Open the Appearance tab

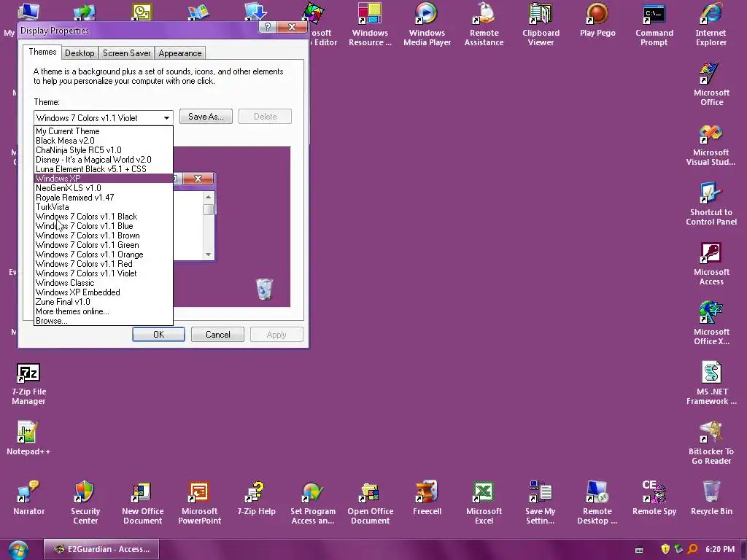(180, 52)
